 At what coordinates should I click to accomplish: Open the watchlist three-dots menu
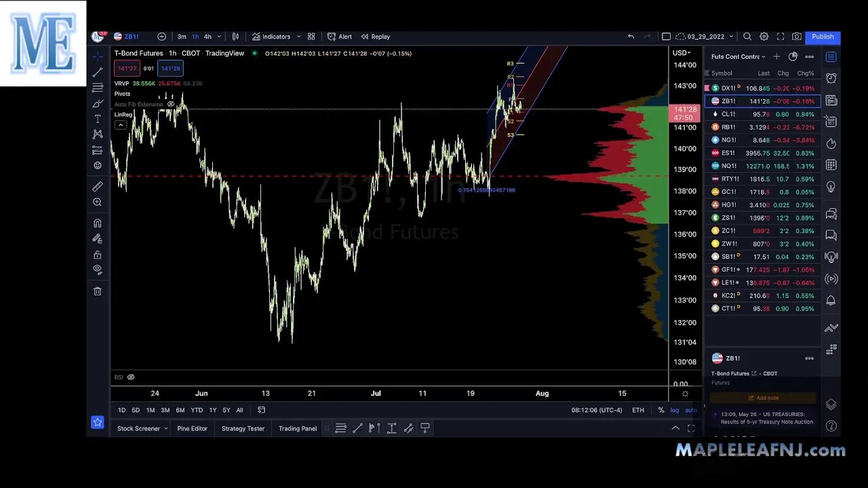tap(809, 57)
